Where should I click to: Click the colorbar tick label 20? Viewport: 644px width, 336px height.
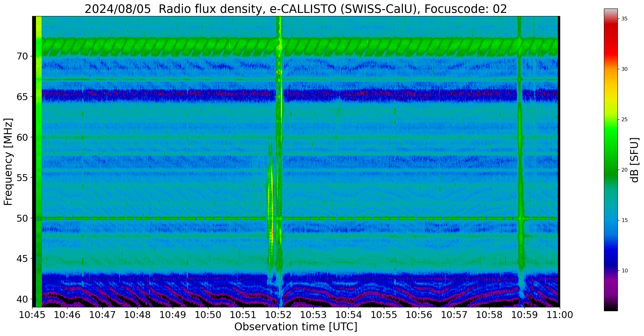click(x=624, y=170)
